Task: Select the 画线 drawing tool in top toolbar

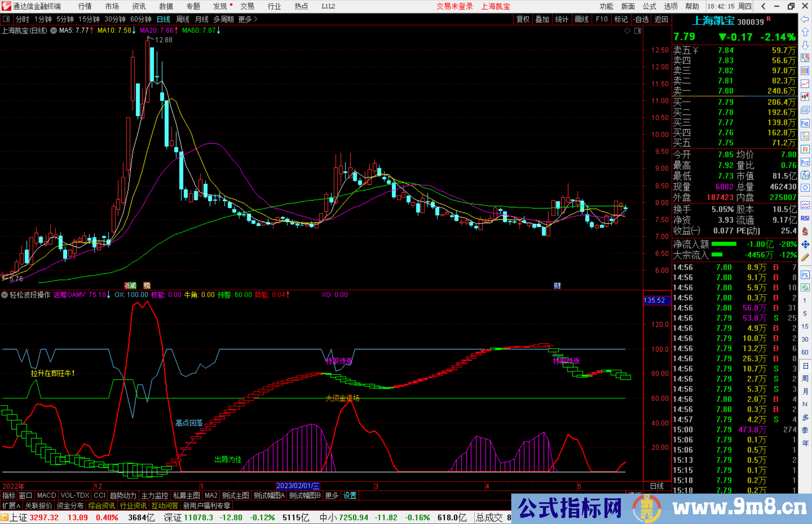Action: [x=582, y=19]
